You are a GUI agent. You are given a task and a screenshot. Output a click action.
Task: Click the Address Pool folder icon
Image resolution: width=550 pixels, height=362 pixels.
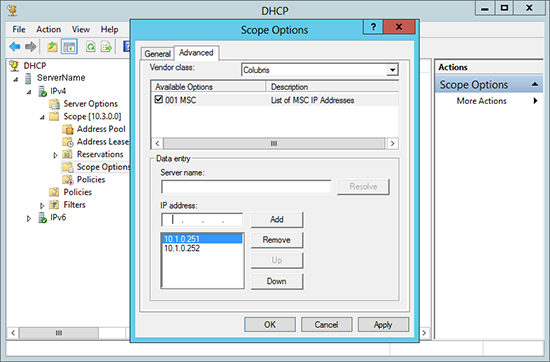tap(68, 129)
